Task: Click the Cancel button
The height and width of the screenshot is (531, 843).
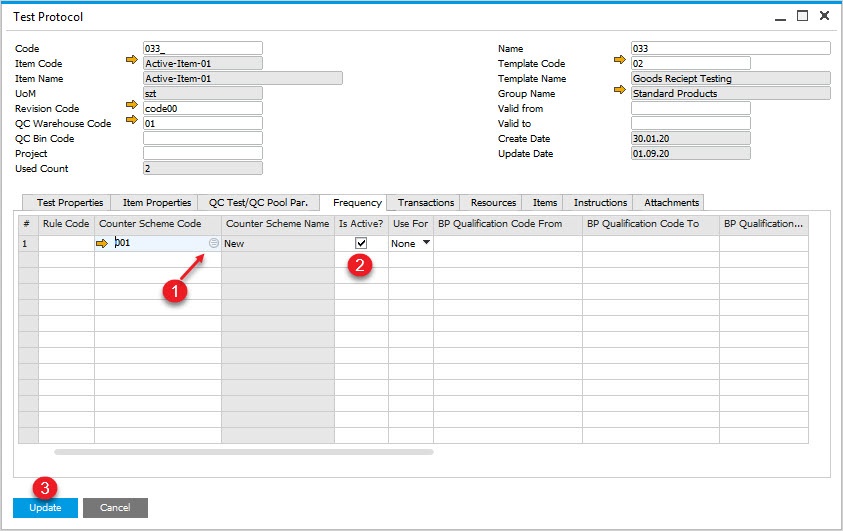Action: click(x=115, y=508)
